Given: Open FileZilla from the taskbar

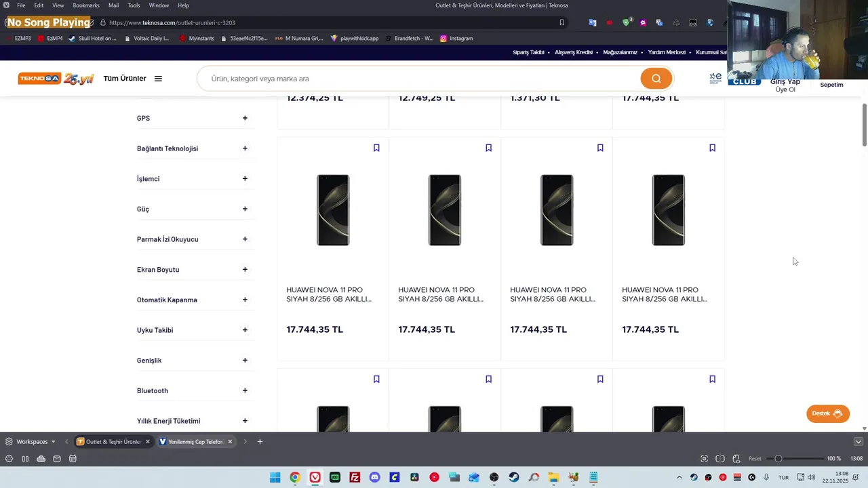Looking at the screenshot, I should [x=355, y=478].
